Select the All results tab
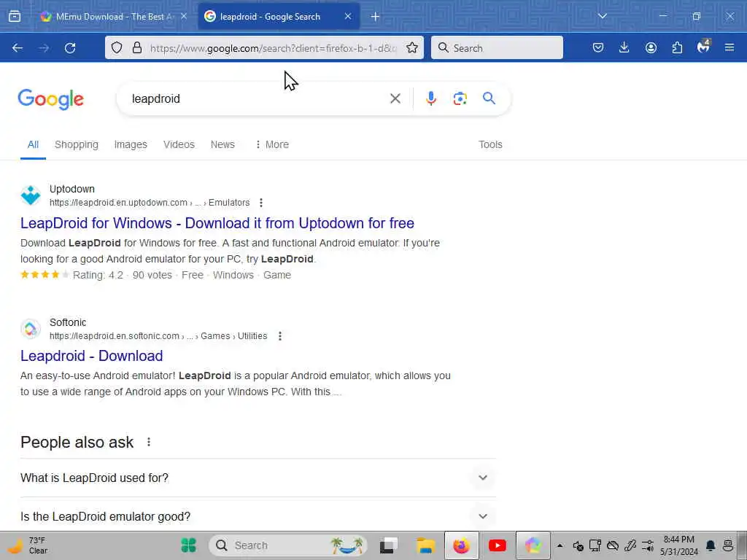747x560 pixels. pyautogui.click(x=33, y=145)
